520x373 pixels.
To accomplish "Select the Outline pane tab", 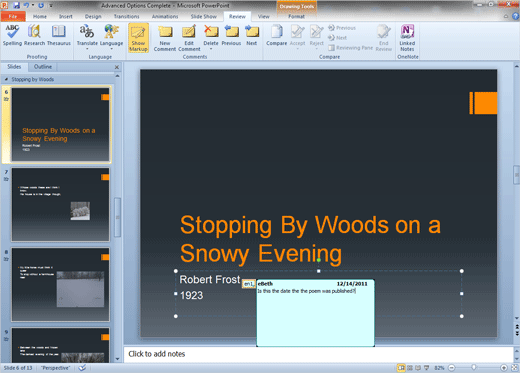I will click(x=43, y=67).
